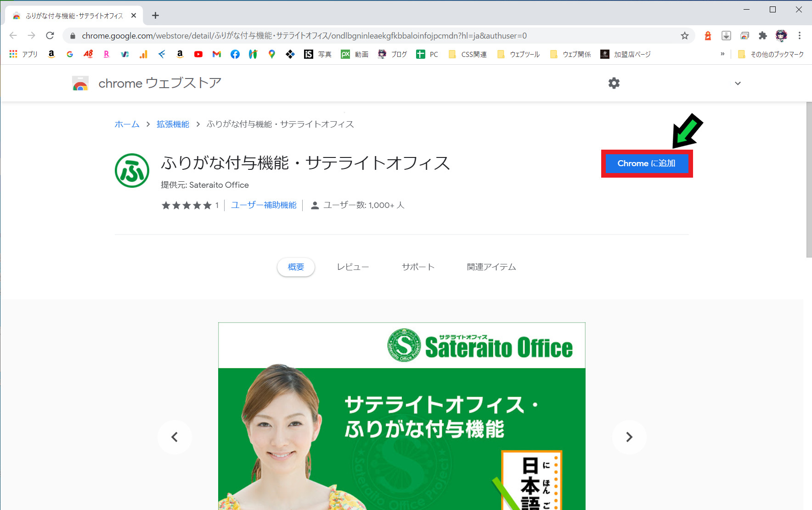812x510 pixels.
Task: Switch to the サポート tab
Action: tap(418, 267)
